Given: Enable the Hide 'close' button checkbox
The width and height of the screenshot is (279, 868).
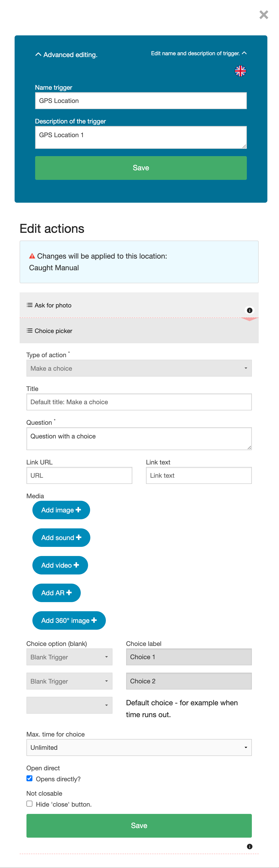Looking at the screenshot, I should pos(30,804).
